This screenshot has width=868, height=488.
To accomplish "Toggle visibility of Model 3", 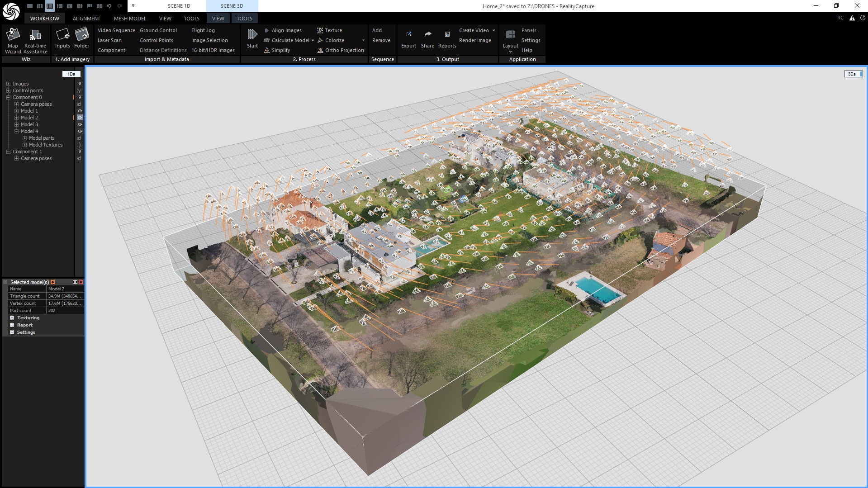I will 80,124.
